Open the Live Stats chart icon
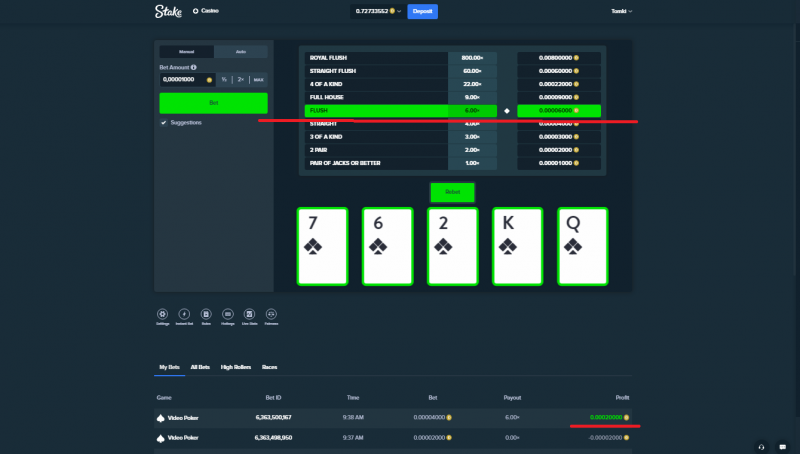 tap(249, 314)
